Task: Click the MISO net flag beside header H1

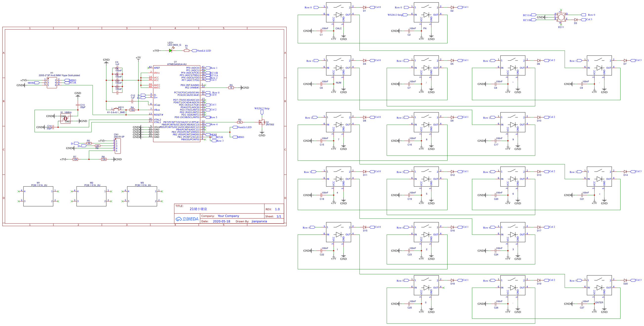Action: point(70,81)
